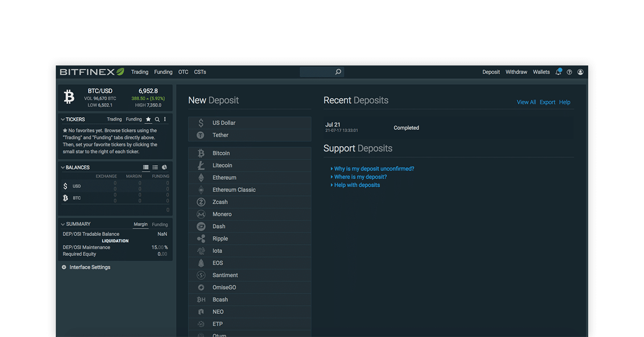Open the Trading menu in the top bar
The height and width of the screenshot is (337, 644).
click(140, 72)
